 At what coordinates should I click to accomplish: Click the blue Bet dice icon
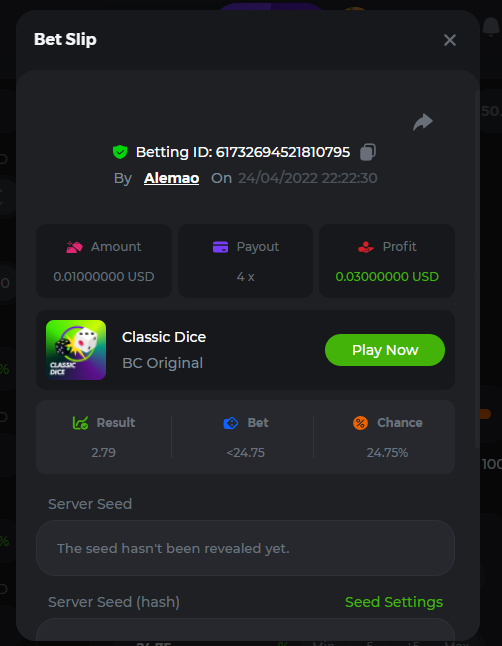coord(231,423)
